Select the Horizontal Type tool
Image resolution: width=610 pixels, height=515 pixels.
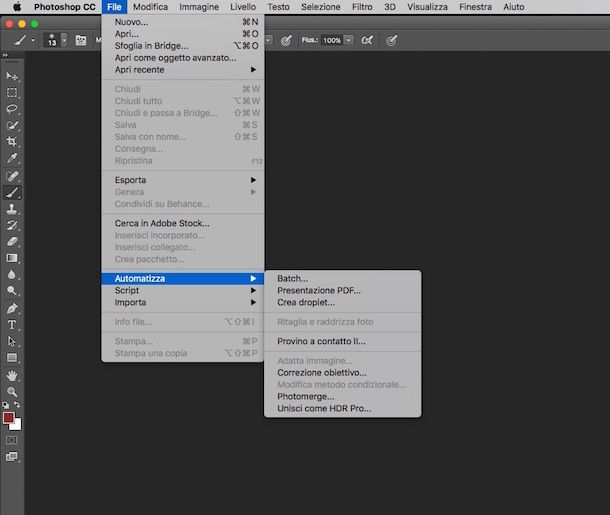pos(12,325)
